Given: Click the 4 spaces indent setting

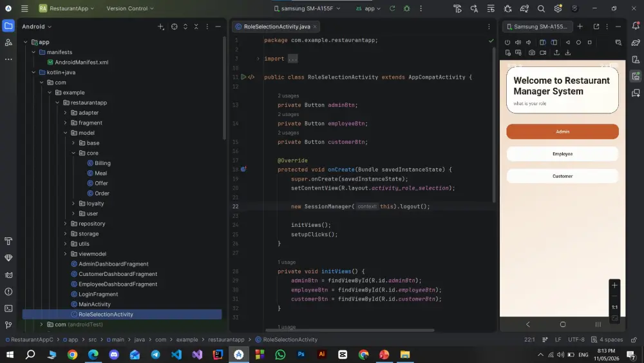Looking at the screenshot, I should (607, 340).
